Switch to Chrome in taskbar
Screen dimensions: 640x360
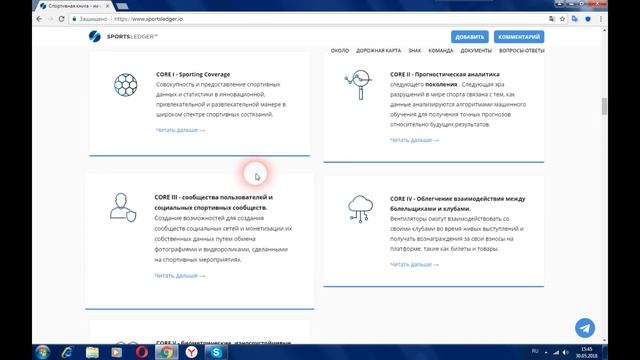[167, 352]
